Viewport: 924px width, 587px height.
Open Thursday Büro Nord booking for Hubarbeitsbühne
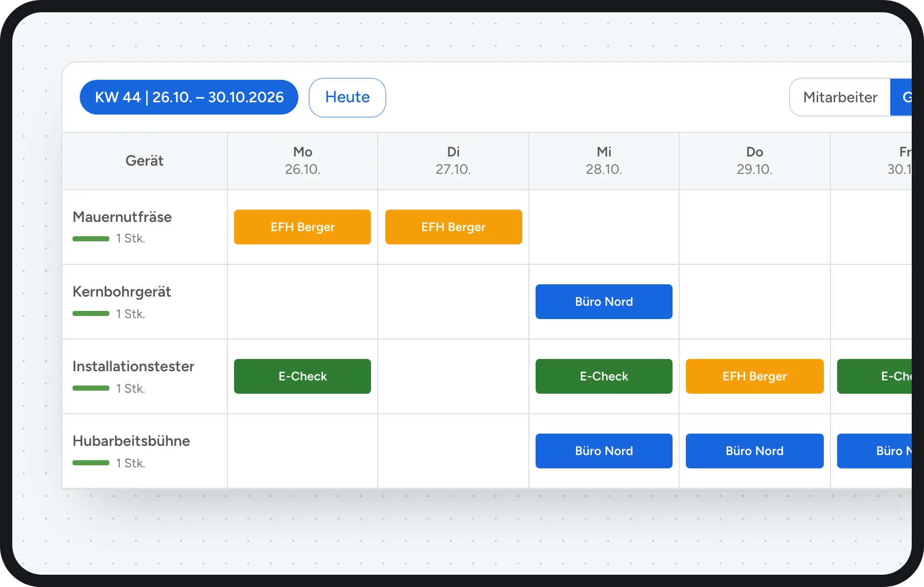point(755,451)
